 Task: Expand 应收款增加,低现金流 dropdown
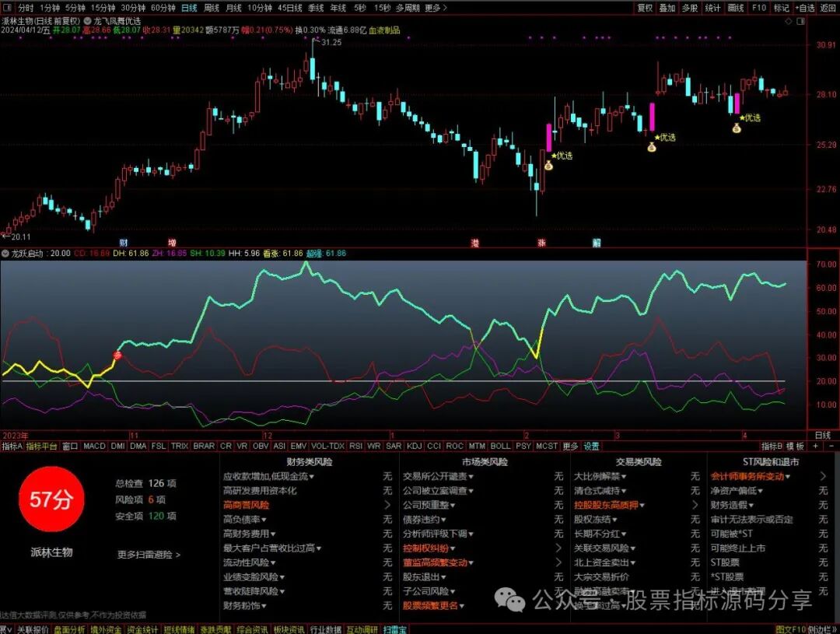[312, 476]
